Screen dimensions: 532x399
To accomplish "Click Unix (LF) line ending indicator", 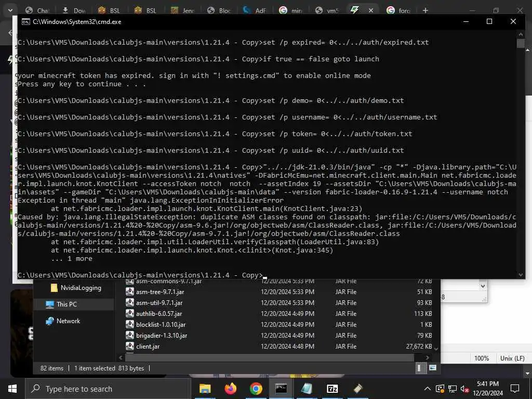I will click(x=512, y=358).
